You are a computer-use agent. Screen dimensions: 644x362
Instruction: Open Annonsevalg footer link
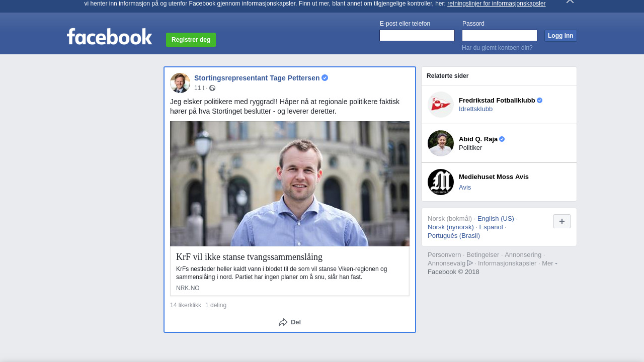point(447,263)
